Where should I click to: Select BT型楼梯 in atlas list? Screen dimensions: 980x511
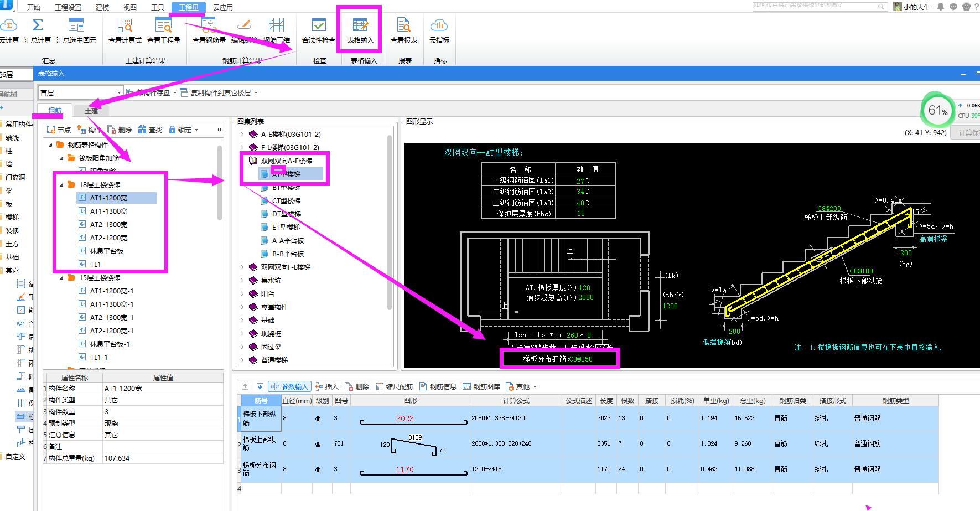click(286, 187)
